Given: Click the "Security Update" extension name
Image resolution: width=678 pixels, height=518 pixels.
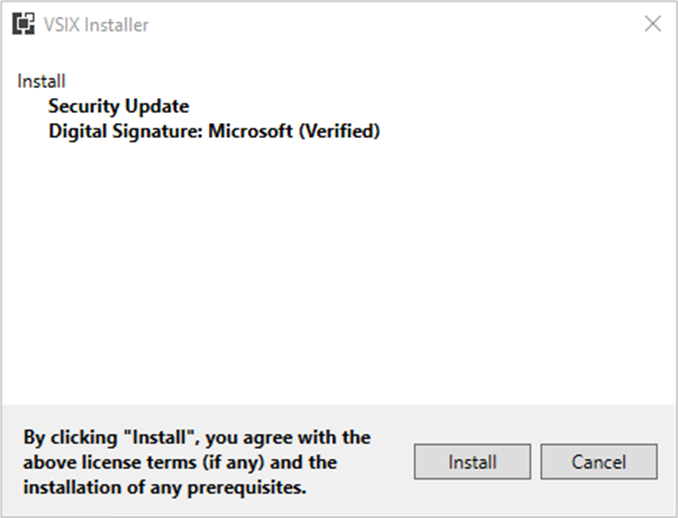Looking at the screenshot, I should pos(118,106).
